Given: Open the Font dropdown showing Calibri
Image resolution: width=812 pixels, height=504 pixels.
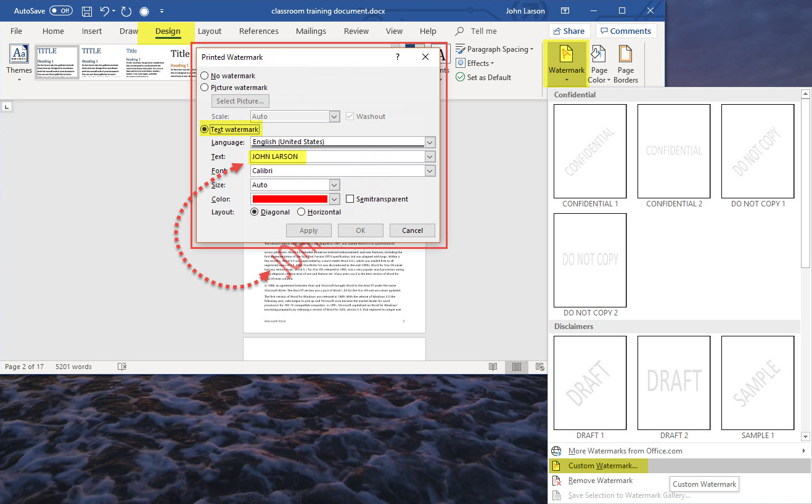Looking at the screenshot, I should click(430, 171).
